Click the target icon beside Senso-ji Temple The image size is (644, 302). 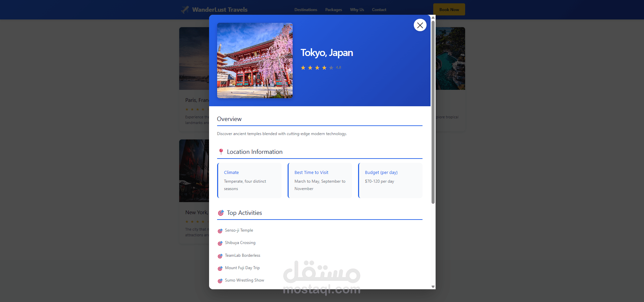pyautogui.click(x=220, y=231)
